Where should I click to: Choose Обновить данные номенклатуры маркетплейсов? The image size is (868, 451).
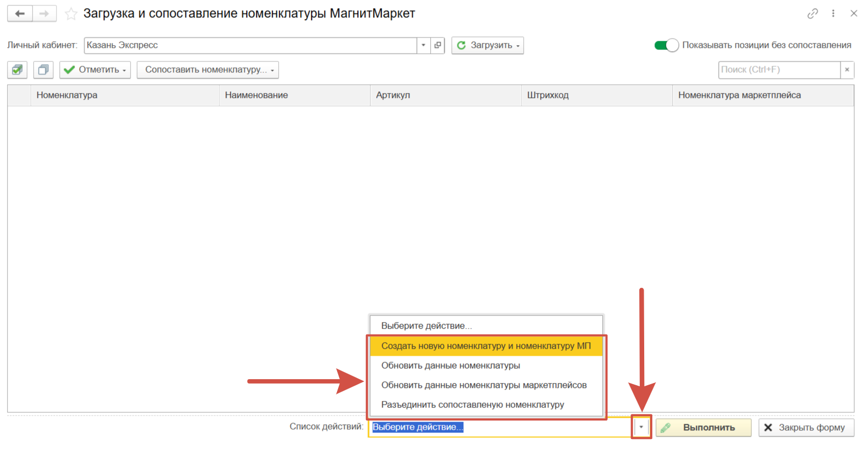(484, 385)
